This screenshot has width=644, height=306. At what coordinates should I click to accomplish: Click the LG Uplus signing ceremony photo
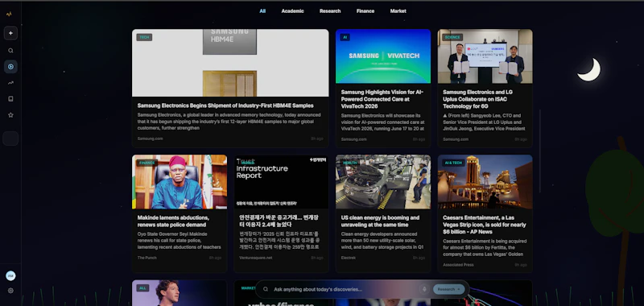coord(485,56)
